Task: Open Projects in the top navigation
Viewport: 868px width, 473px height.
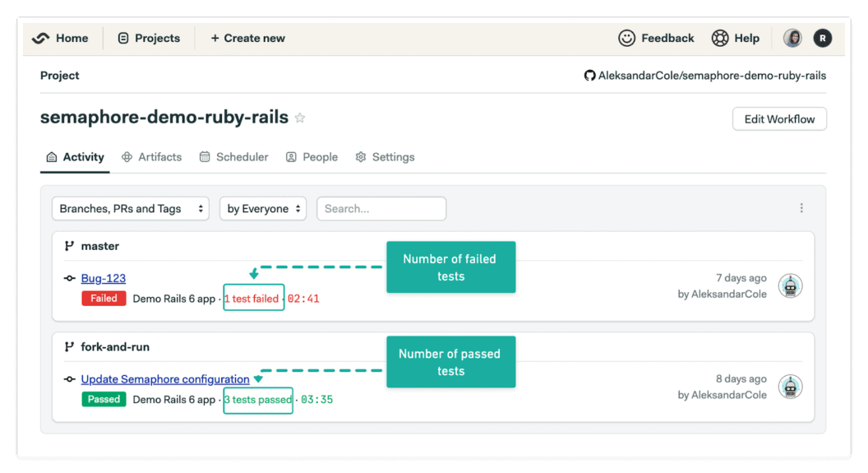Action: tap(149, 38)
